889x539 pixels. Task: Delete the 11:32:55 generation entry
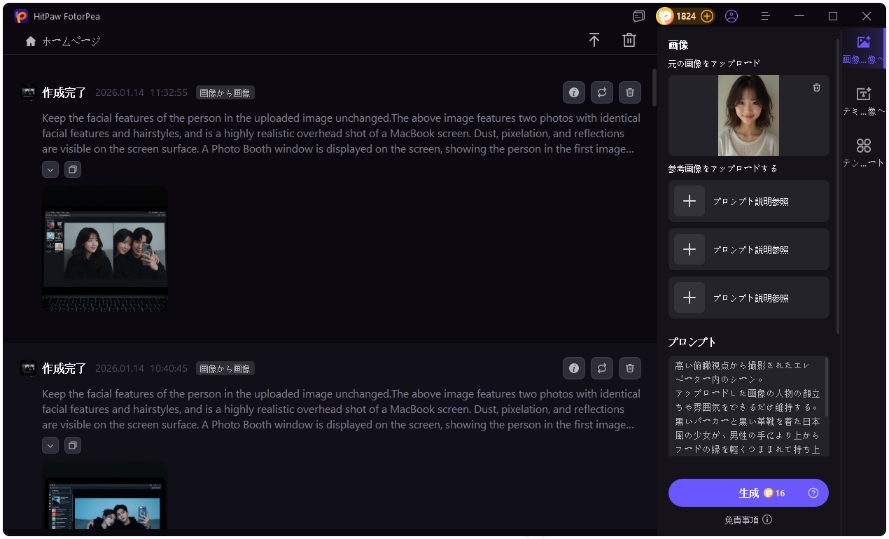(x=629, y=92)
